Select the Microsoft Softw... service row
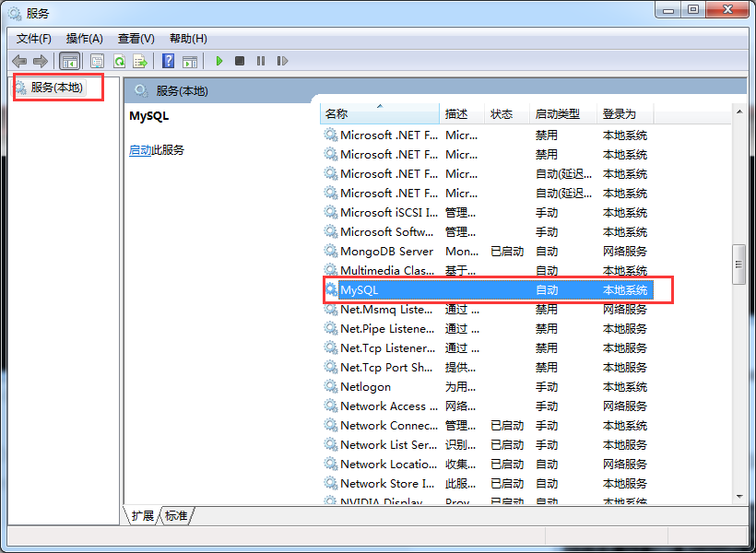Screen dimensions: 756x553 489,232
